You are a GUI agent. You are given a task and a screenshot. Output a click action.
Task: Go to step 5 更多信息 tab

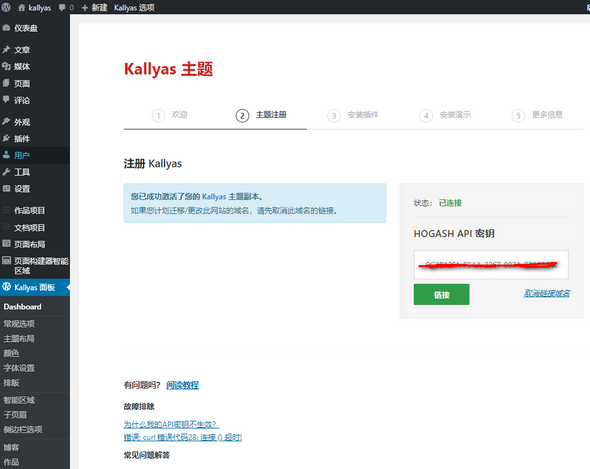click(x=537, y=115)
